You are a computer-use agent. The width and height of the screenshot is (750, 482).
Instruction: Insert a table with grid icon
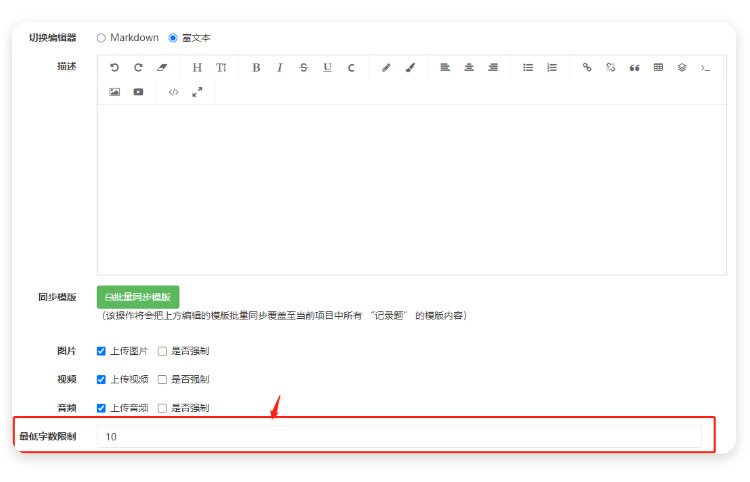[x=658, y=67]
